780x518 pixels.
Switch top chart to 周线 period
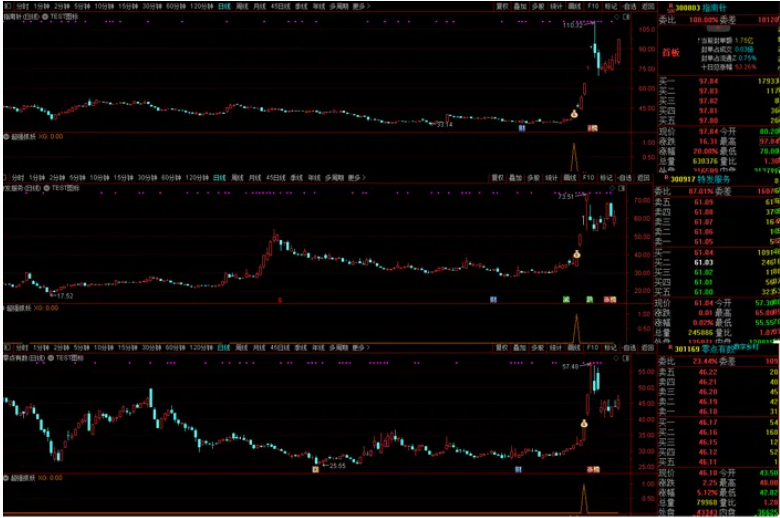[x=243, y=6]
